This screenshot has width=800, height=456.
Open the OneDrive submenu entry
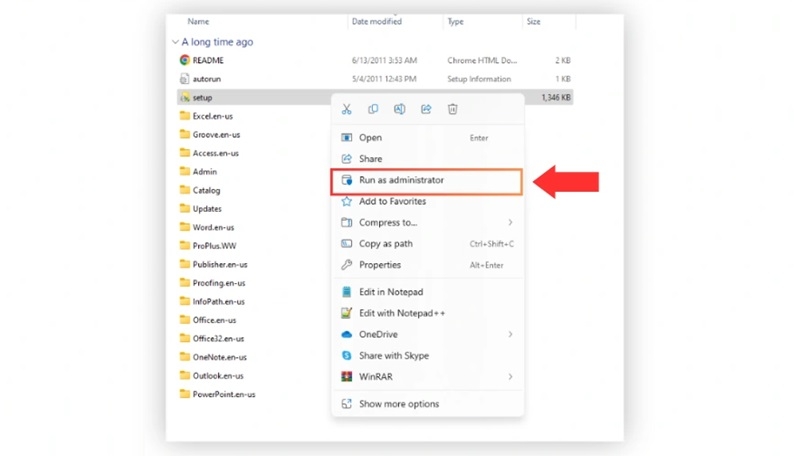427,335
